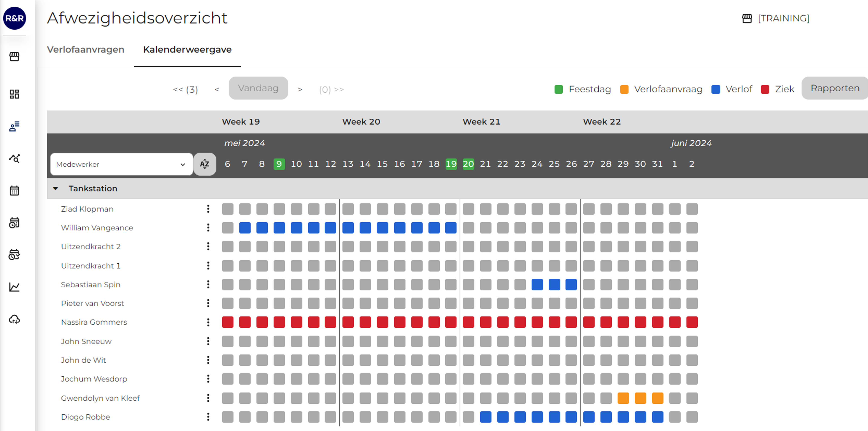The height and width of the screenshot is (431, 868).
Task: Collapse the Tankstation group
Action: pos(56,188)
